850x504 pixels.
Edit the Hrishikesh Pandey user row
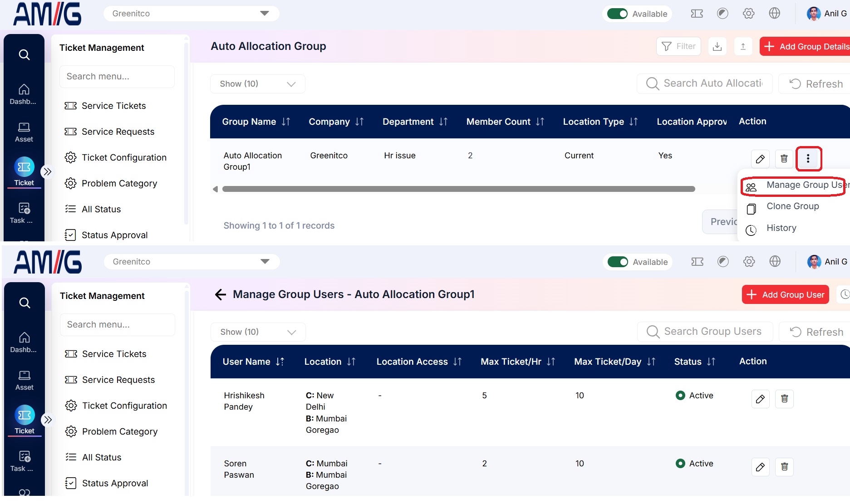(761, 399)
